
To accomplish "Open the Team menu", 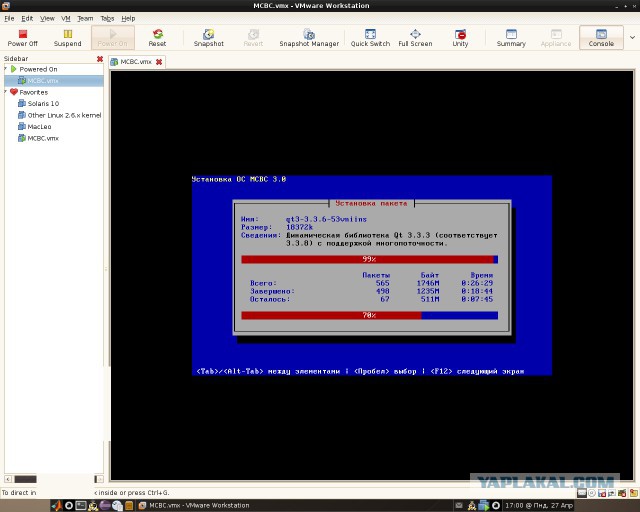I will 85,18.
